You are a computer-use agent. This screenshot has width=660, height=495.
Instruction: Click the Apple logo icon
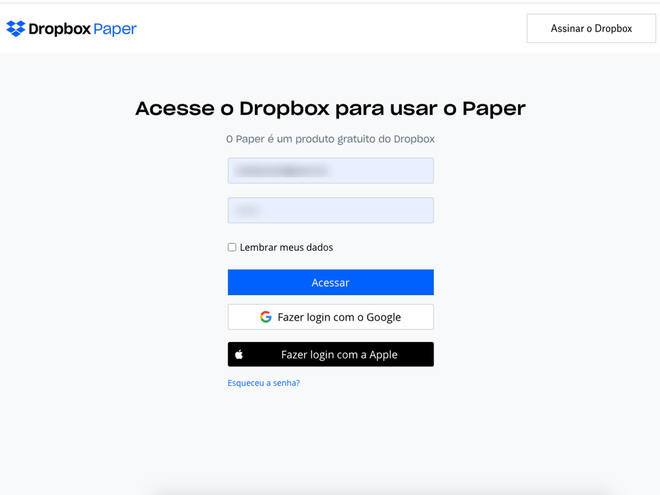tap(239, 354)
